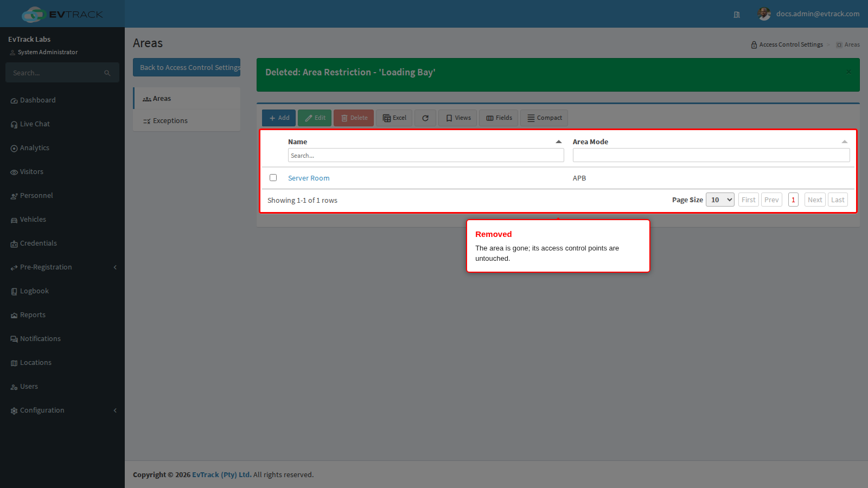
Task: Open the Server Room area link
Action: pos(309,178)
